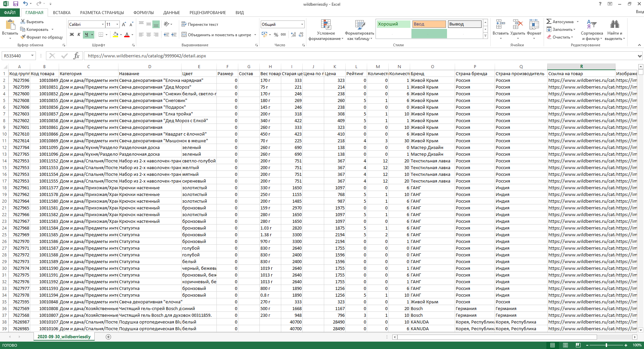This screenshot has width=644, height=349.
Task: Apply red font color with A icon
Action: point(127,35)
